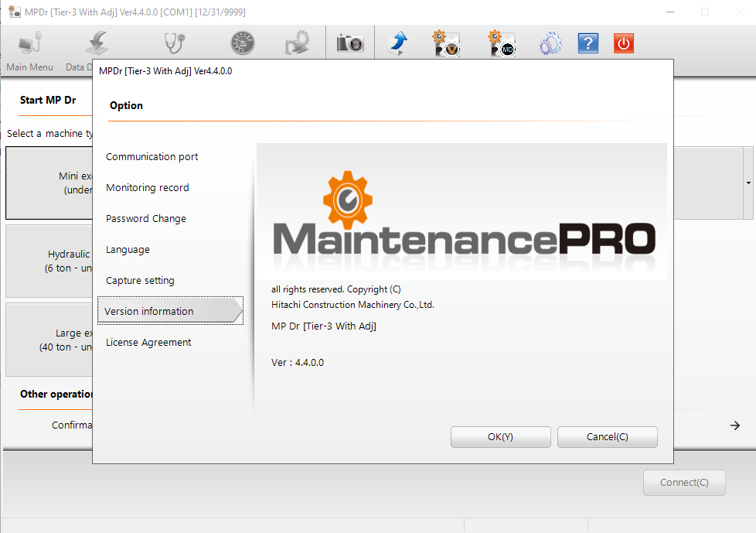The image size is (756, 533).
Task: Click the MD data update icon
Action: 501,43
